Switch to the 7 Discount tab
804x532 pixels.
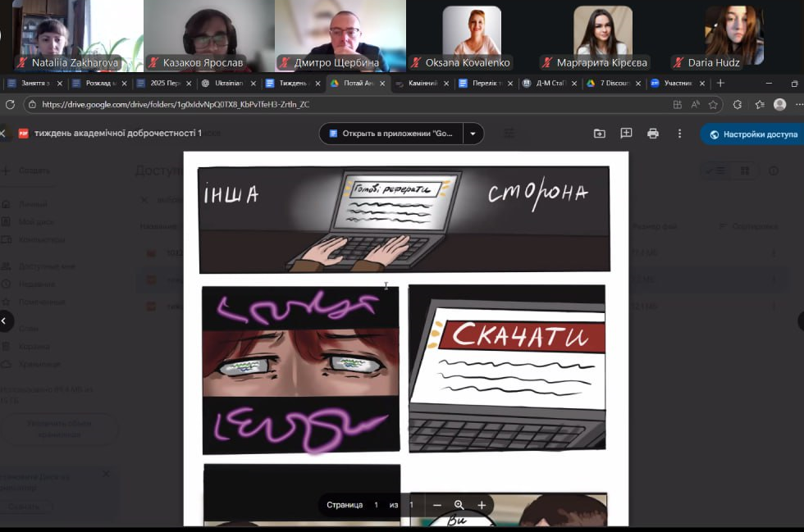[x=612, y=83]
